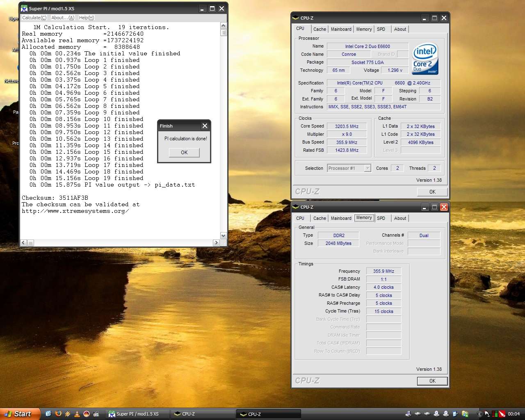Click the Intel Core 2 Duo logo
This screenshot has width=525, height=420.
click(x=425, y=59)
